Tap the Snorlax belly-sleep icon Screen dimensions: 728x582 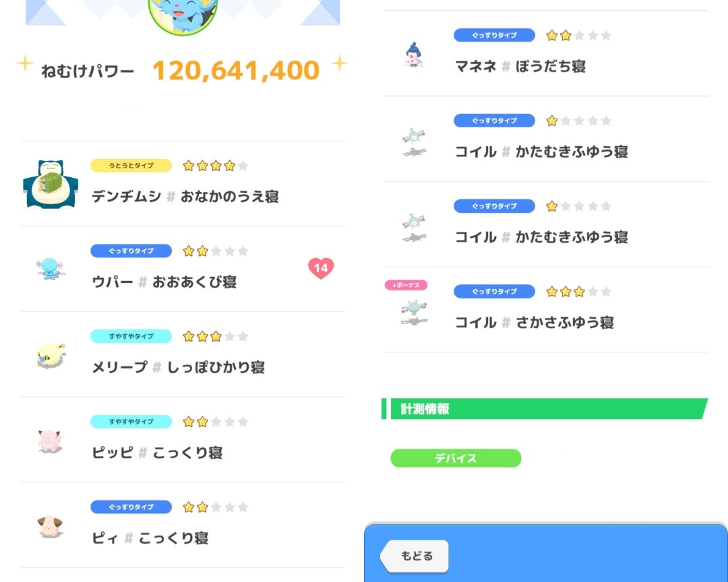[51, 184]
